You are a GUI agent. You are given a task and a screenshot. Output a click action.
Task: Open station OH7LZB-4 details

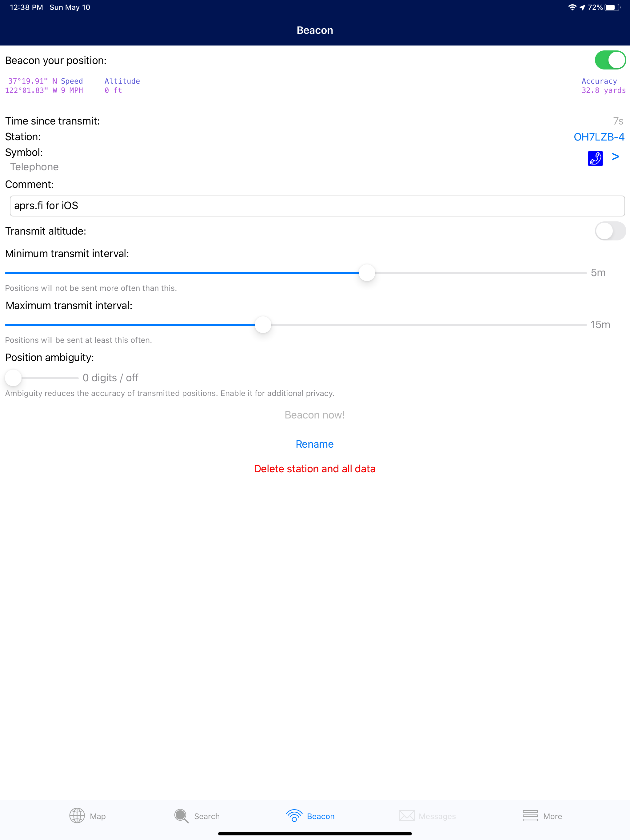click(x=599, y=137)
